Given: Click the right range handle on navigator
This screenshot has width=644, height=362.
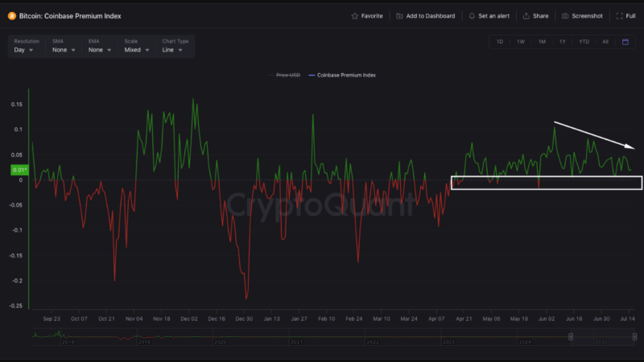Looking at the screenshot, I should [x=634, y=336].
